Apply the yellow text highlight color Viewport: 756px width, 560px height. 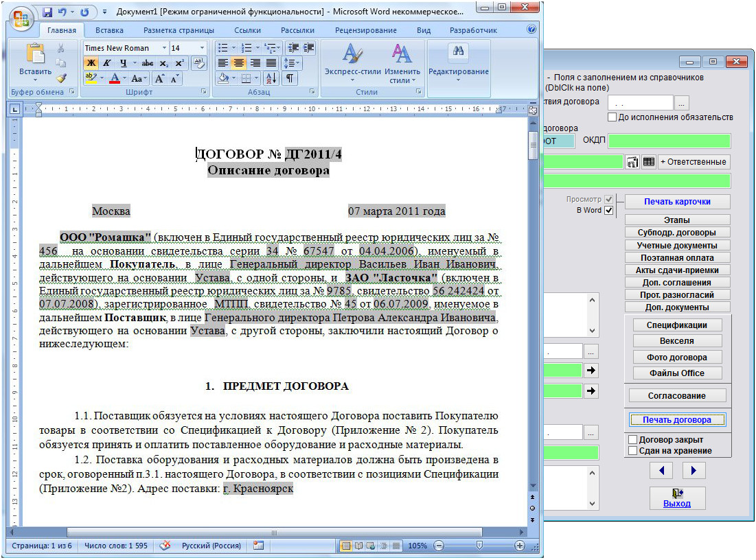(x=90, y=78)
